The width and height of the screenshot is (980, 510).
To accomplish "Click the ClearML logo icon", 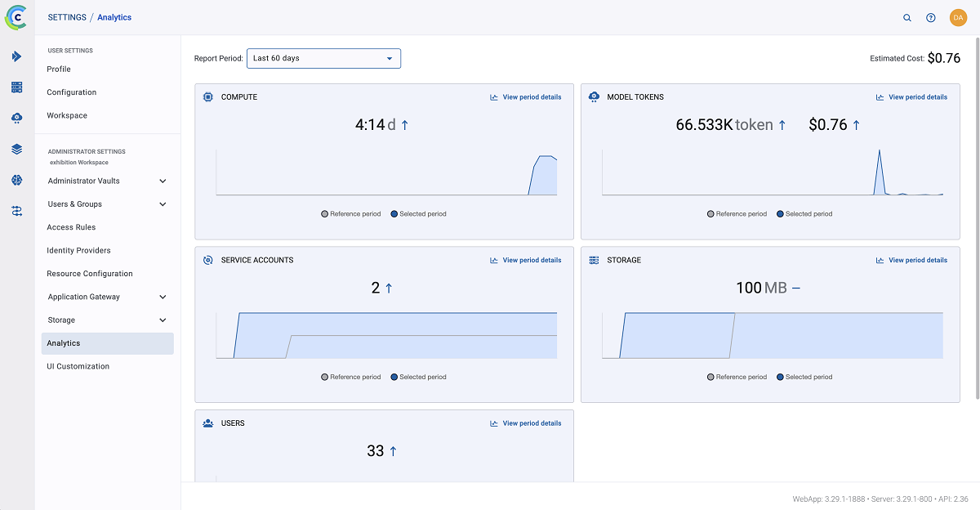I will [16, 17].
